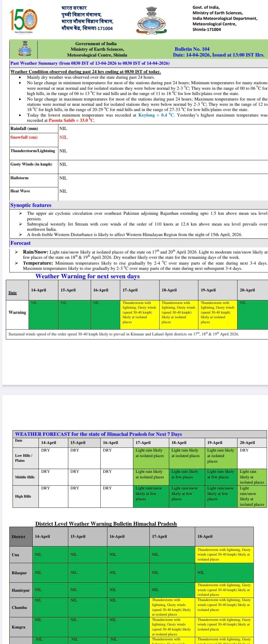Click the Heat Wave row label

click(20, 191)
